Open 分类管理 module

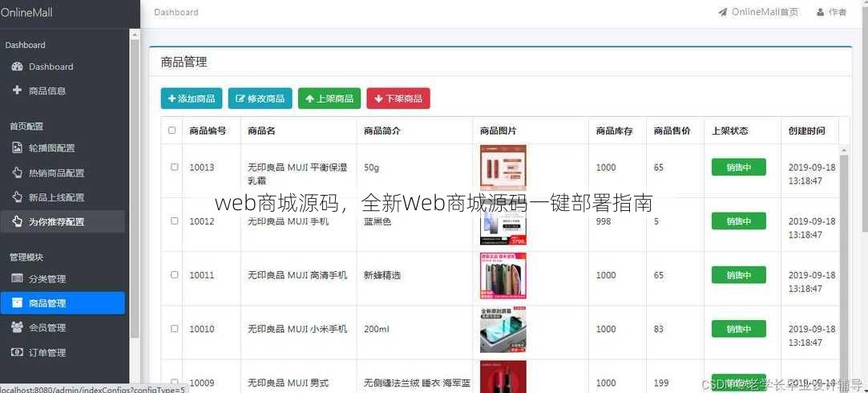coord(63,279)
